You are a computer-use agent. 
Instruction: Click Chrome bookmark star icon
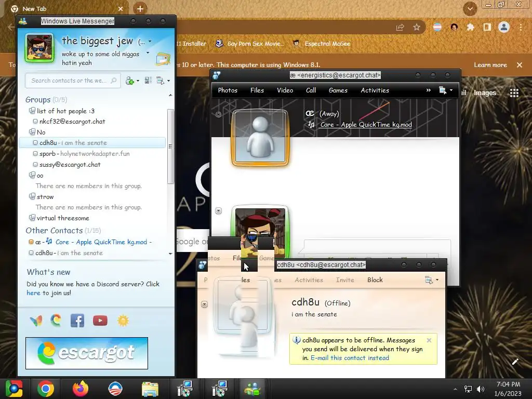coord(417,27)
